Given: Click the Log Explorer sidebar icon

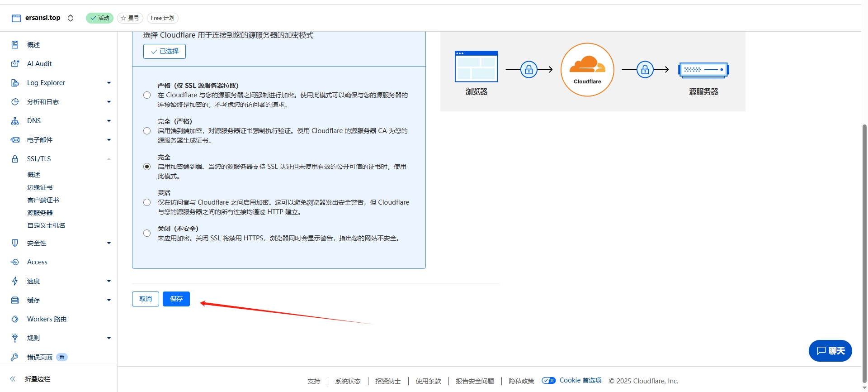Looking at the screenshot, I should [15, 83].
